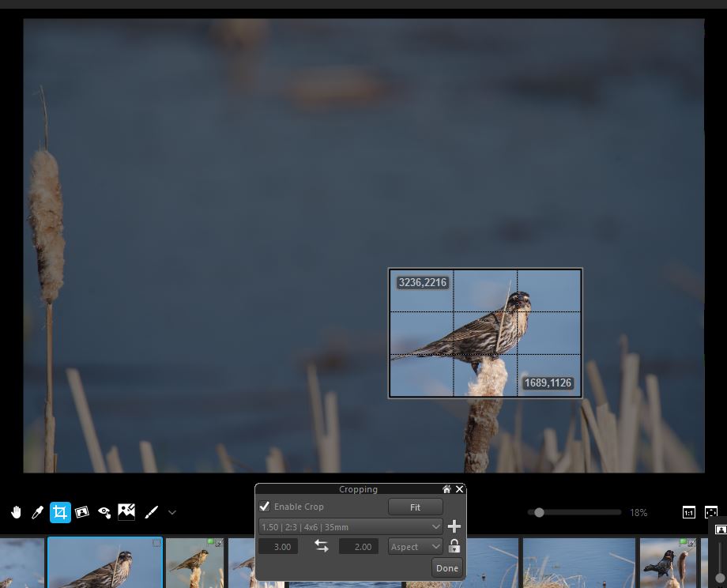
Task: Click the crop width field showing 3.00
Action: (x=278, y=546)
